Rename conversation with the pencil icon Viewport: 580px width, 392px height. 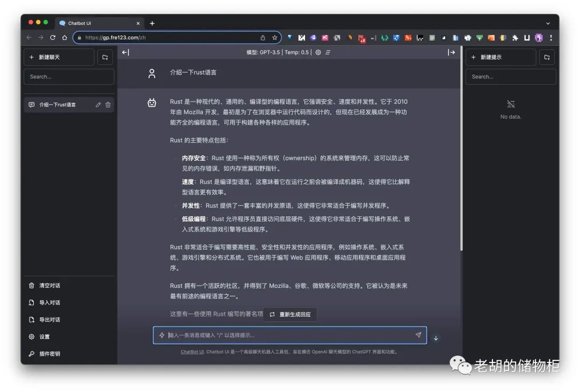click(x=98, y=105)
